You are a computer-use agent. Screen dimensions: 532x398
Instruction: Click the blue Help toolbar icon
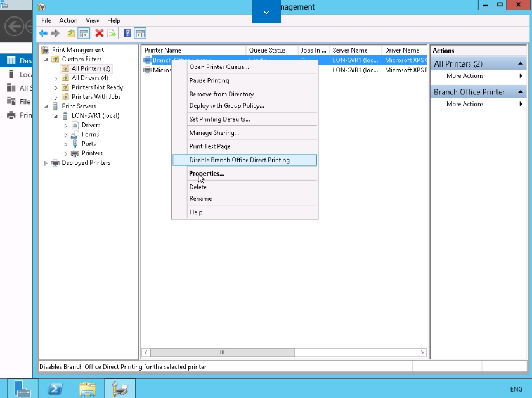point(127,33)
